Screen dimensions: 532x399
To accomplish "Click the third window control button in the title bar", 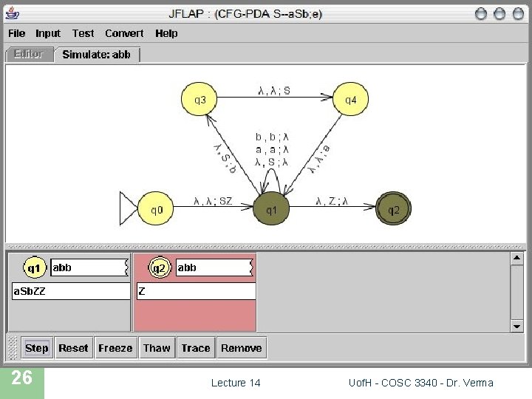I will click(518, 14).
